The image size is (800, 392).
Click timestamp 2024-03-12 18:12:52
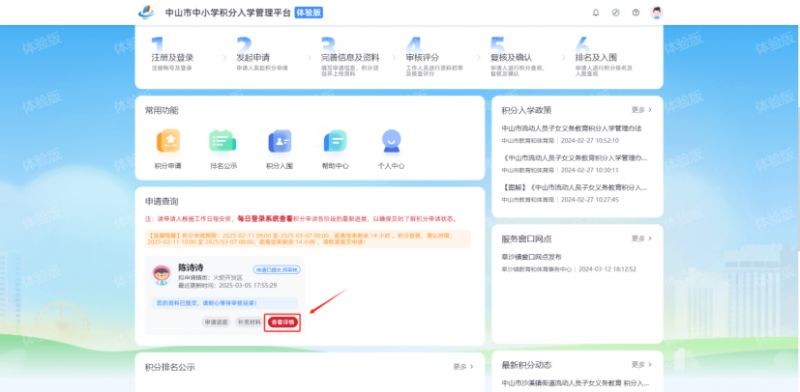point(607,269)
